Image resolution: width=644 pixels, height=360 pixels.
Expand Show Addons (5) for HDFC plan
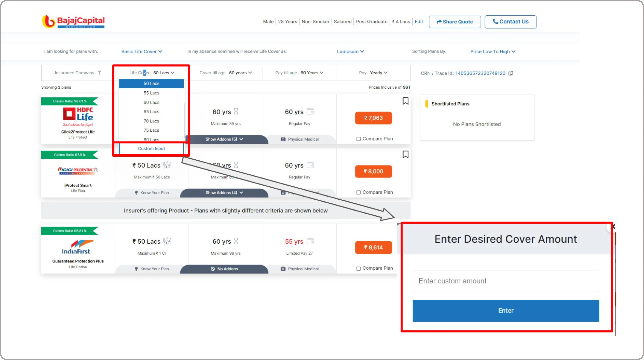pos(224,139)
